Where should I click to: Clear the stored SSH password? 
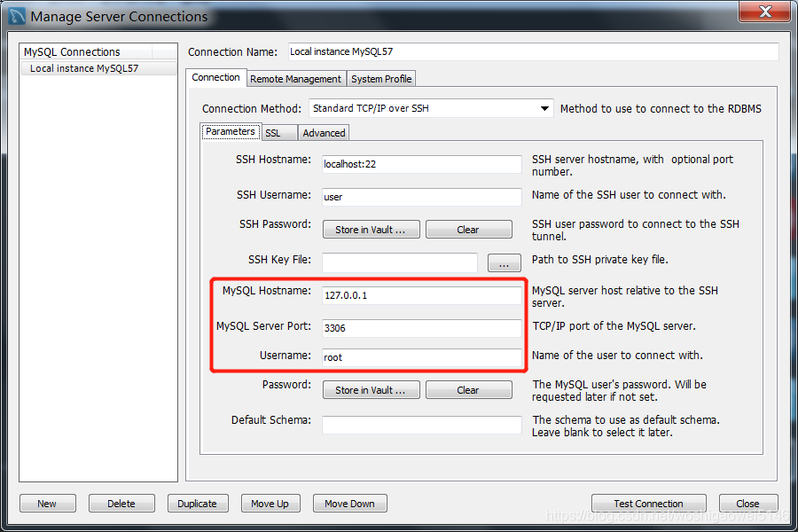pyautogui.click(x=468, y=229)
